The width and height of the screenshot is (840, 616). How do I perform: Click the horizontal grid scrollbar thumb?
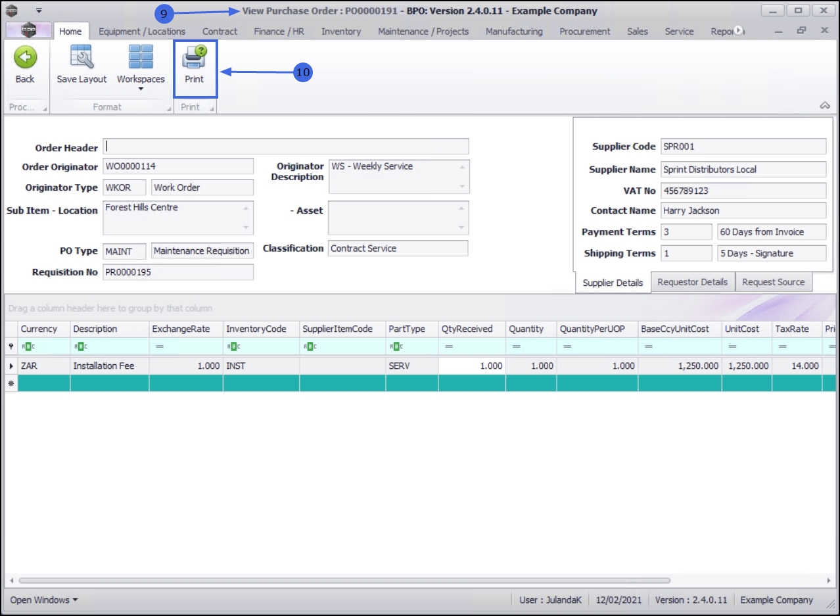tap(345, 580)
